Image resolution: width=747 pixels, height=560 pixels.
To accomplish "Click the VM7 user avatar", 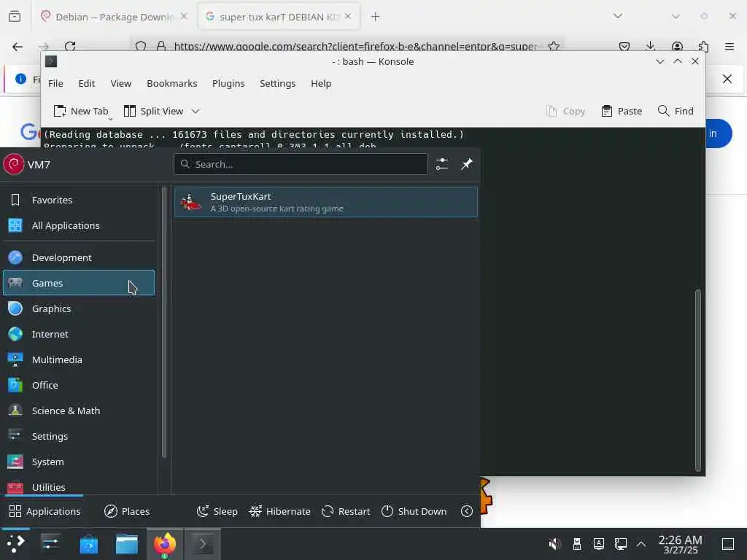I will click(x=13, y=164).
